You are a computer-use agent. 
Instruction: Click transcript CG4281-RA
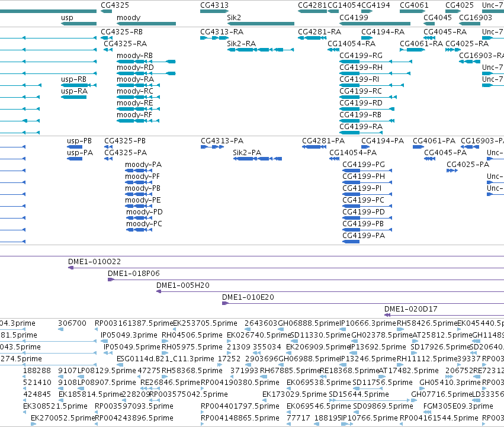319,32
